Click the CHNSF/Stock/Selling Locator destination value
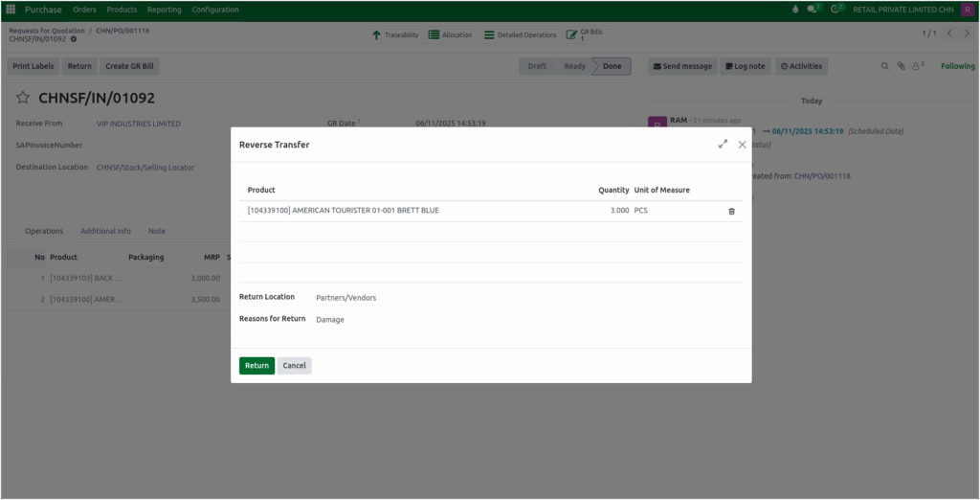This screenshot has width=980, height=500. pos(145,168)
